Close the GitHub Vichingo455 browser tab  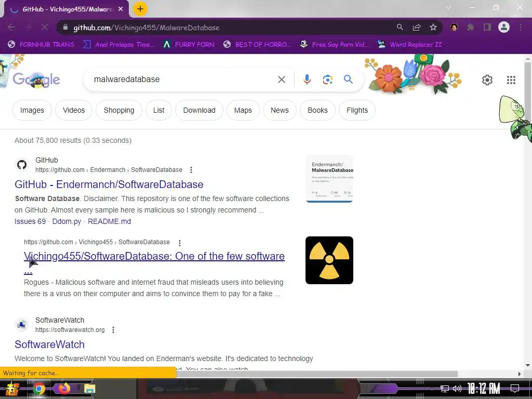tap(121, 9)
